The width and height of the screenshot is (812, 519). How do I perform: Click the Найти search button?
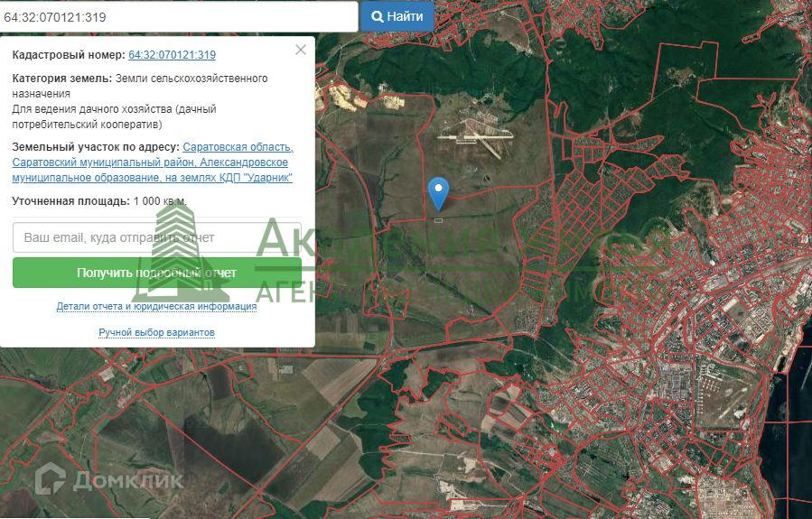point(397,16)
